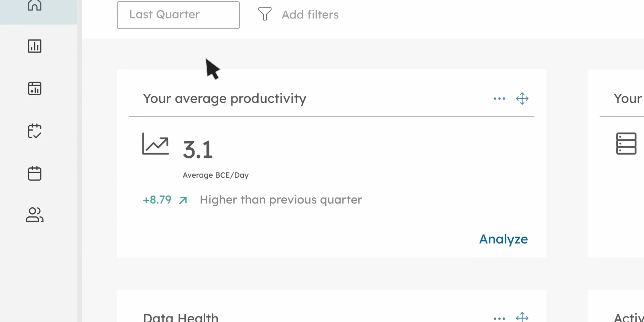
Task: Click the filter funnel icon
Action: (265, 14)
